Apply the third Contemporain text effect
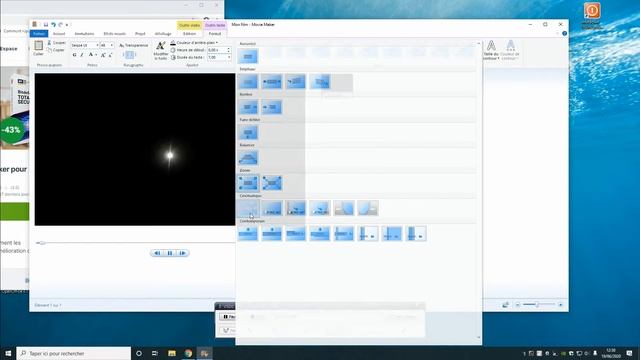The image size is (640, 360). coord(296,234)
